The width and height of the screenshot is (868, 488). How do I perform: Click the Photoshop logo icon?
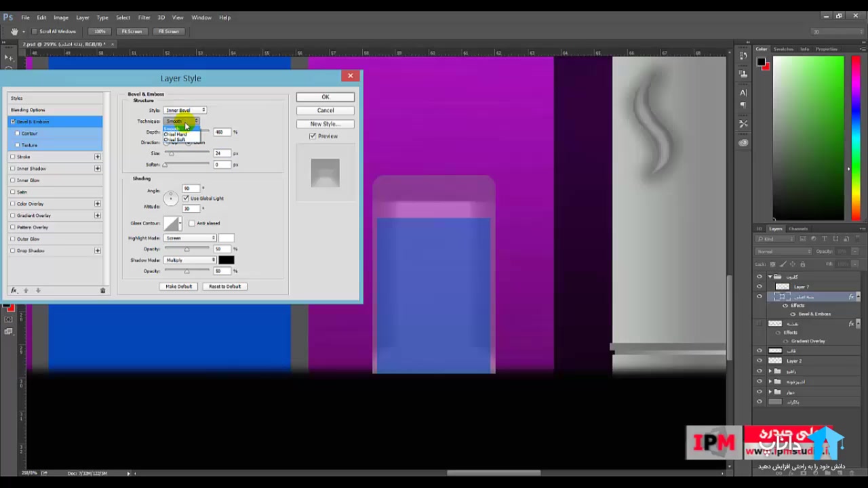tap(9, 17)
